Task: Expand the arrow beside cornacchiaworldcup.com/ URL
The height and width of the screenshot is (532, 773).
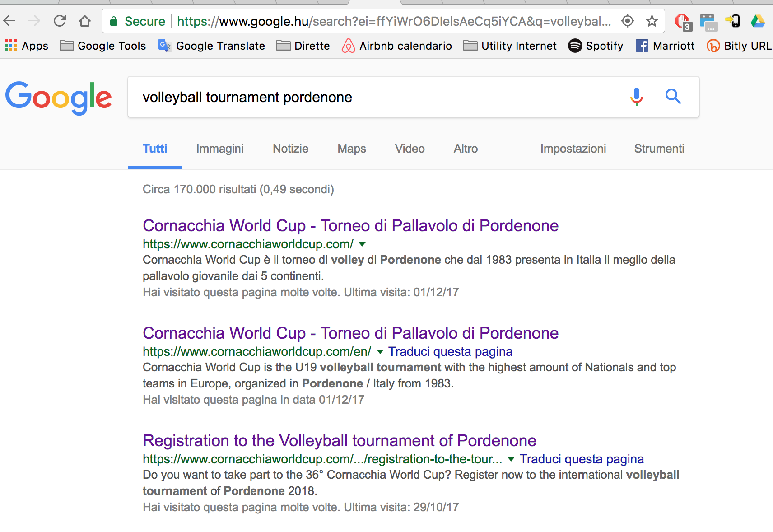Action: tap(362, 244)
